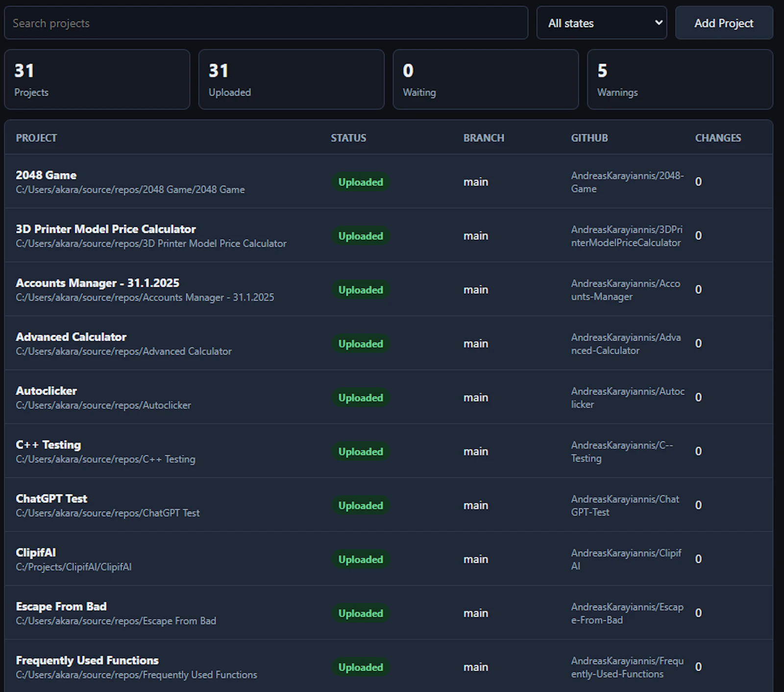
Task: Open the 3D Printer Model Price Calculator project
Action: pyautogui.click(x=106, y=229)
